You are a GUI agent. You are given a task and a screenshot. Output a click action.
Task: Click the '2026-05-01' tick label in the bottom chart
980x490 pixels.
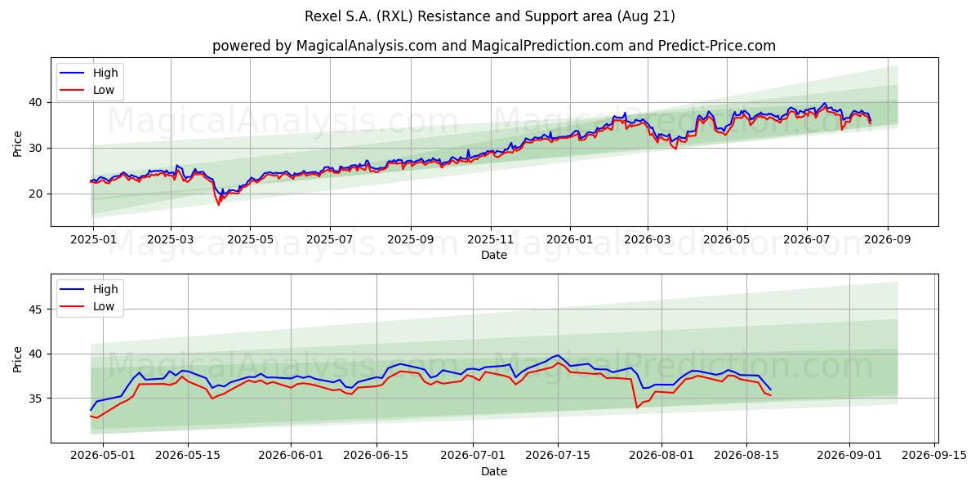[102, 457]
